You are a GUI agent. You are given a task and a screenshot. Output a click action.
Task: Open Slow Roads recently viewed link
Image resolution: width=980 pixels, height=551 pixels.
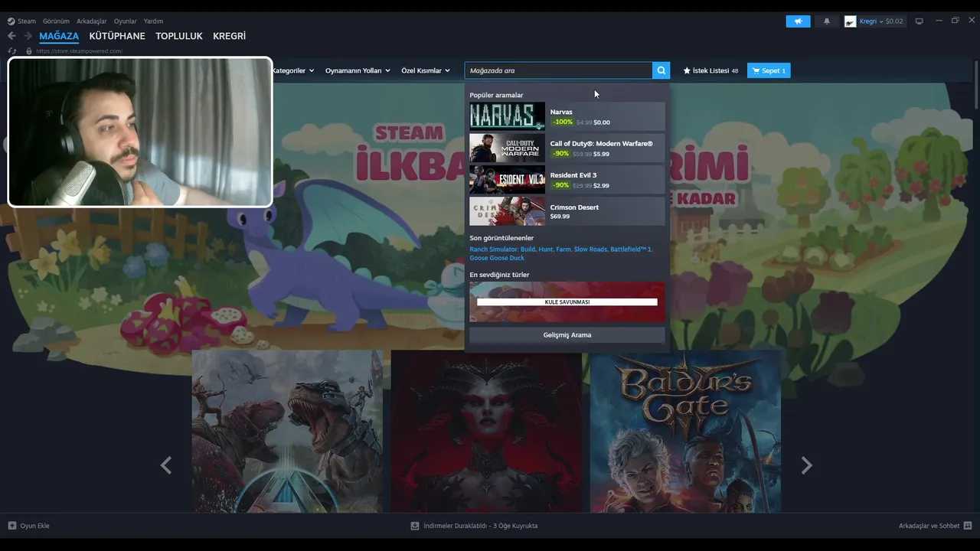coord(591,249)
